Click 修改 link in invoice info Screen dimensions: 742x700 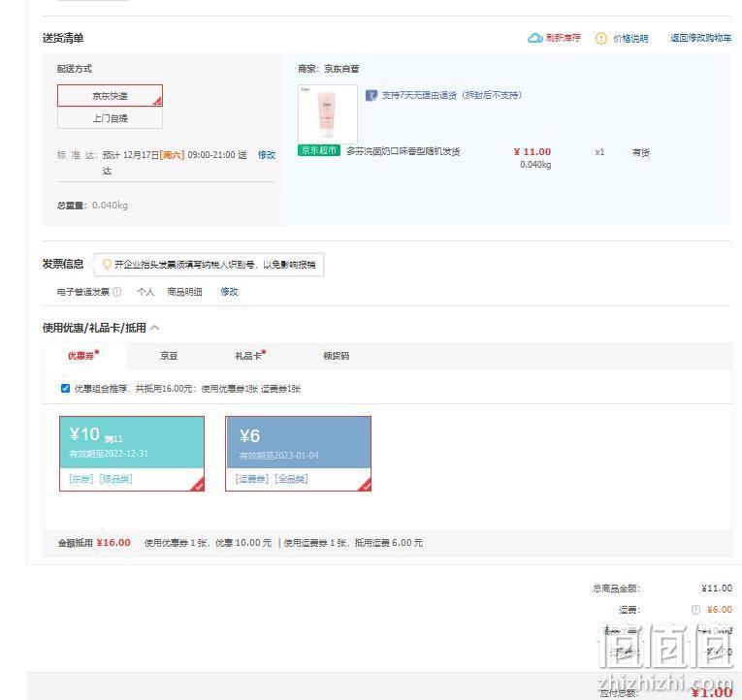229,292
